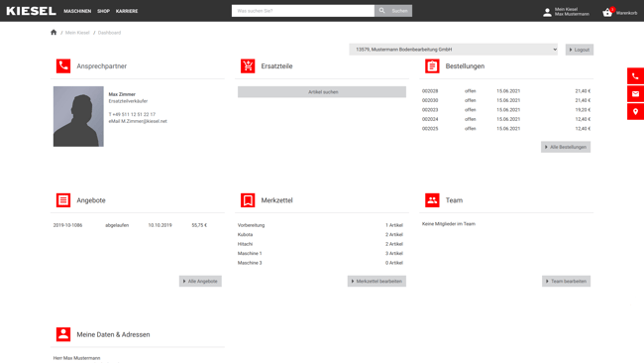Click the Meine Daten & Adressen heading
This screenshot has width=644, height=363.
pos(113,334)
